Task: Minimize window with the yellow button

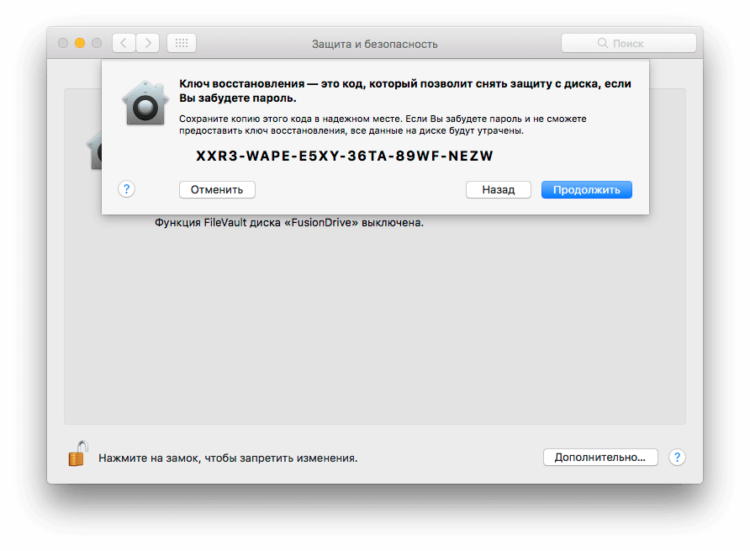Action: [80, 43]
